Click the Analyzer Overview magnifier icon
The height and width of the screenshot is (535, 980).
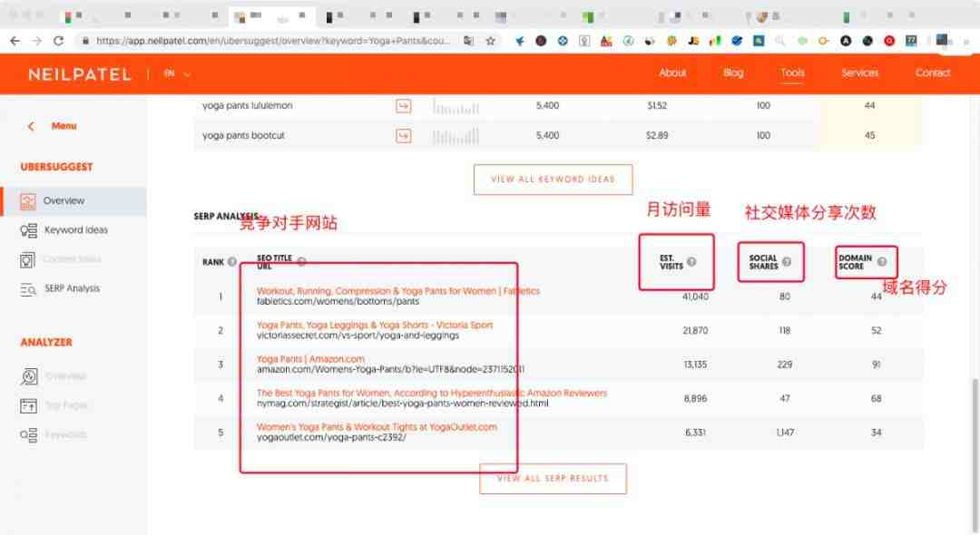pyautogui.click(x=29, y=376)
